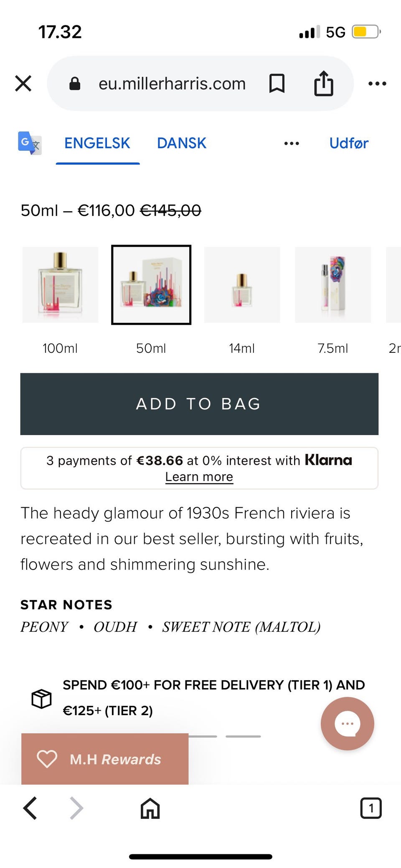The height and width of the screenshot is (868, 401).
Task: Tap the share icon in address bar
Action: point(324,84)
